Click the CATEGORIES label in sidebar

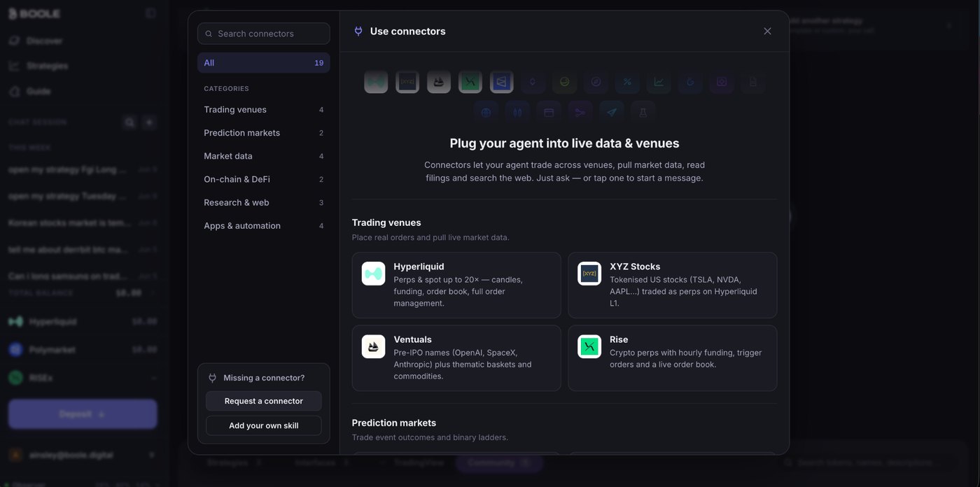(x=226, y=89)
